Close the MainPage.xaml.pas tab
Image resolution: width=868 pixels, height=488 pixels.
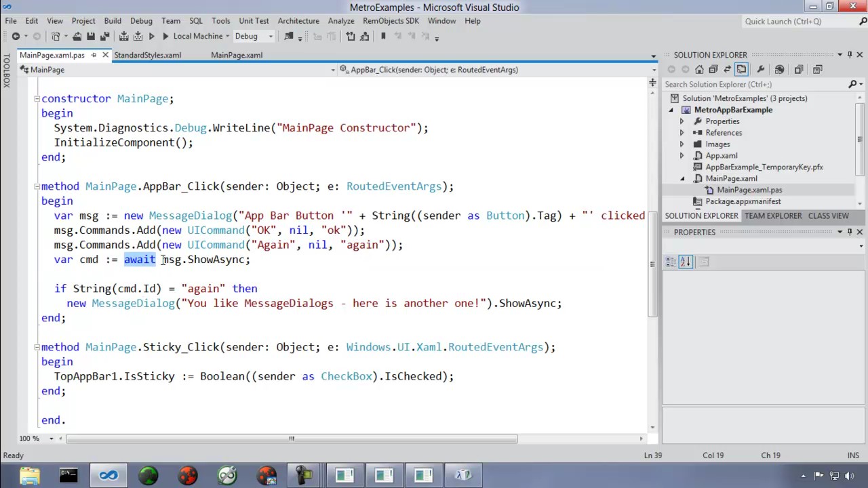click(106, 55)
